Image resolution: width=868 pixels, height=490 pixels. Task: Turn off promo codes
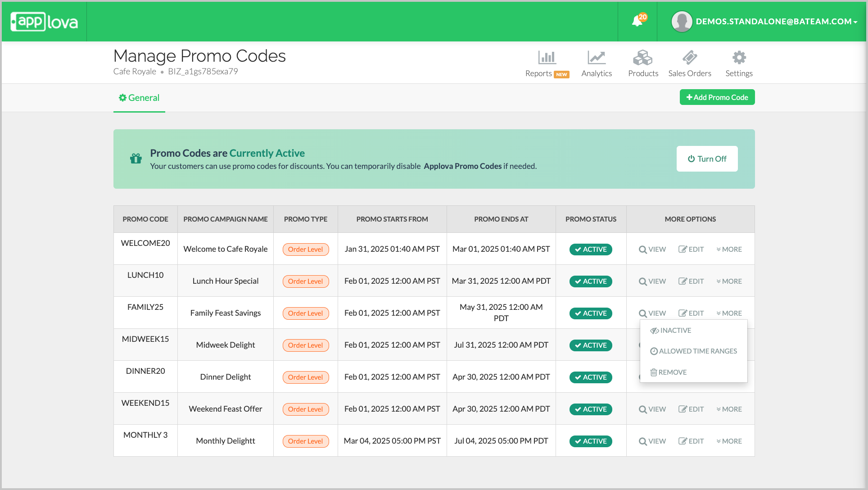[x=707, y=159]
